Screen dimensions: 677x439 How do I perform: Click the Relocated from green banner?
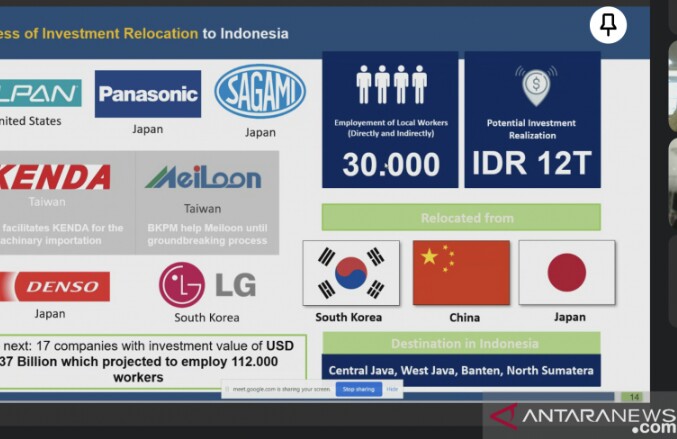pyautogui.click(x=461, y=217)
